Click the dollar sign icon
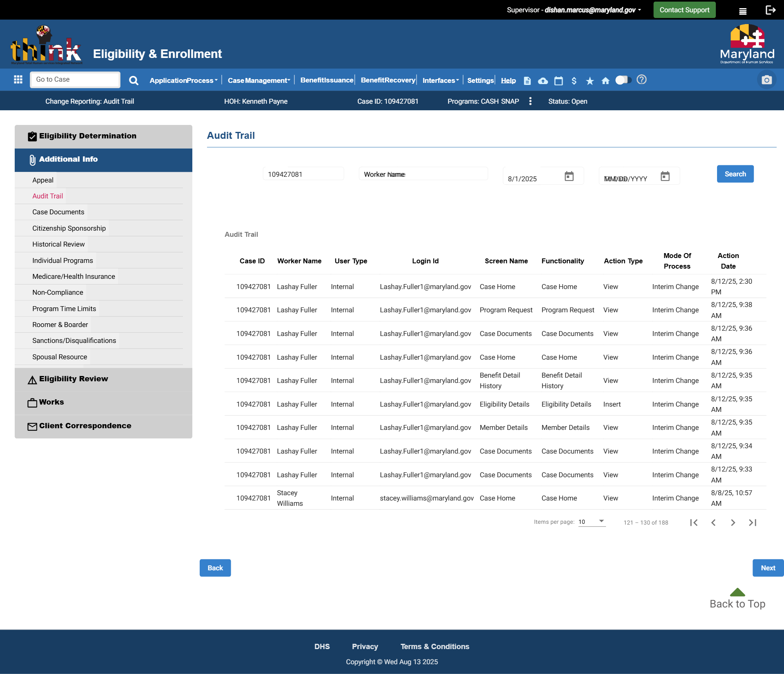The height and width of the screenshot is (674, 784). pyautogui.click(x=574, y=81)
